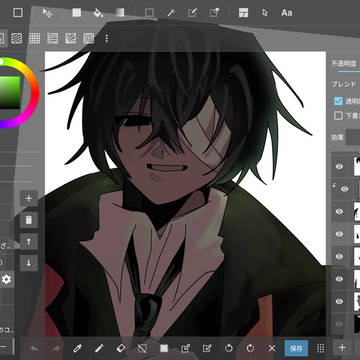This screenshot has width=360, height=360.
Task: Delete brush using the trash icon
Action: pos(29,220)
